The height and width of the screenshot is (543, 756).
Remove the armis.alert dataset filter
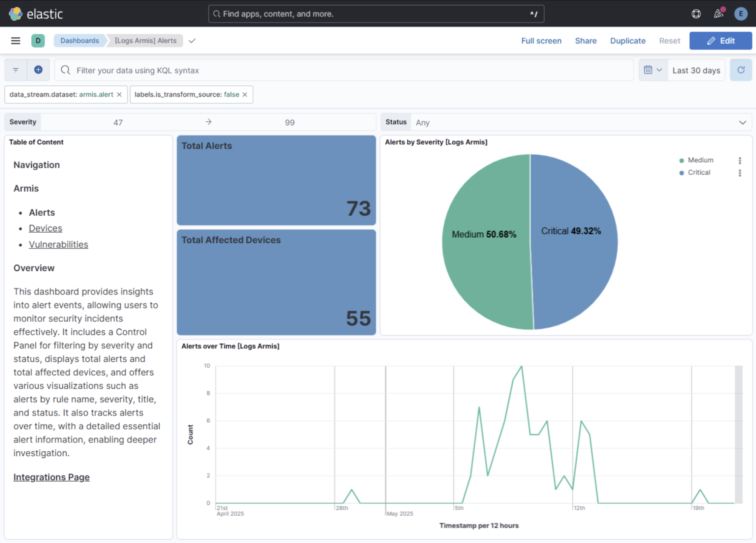coord(120,95)
